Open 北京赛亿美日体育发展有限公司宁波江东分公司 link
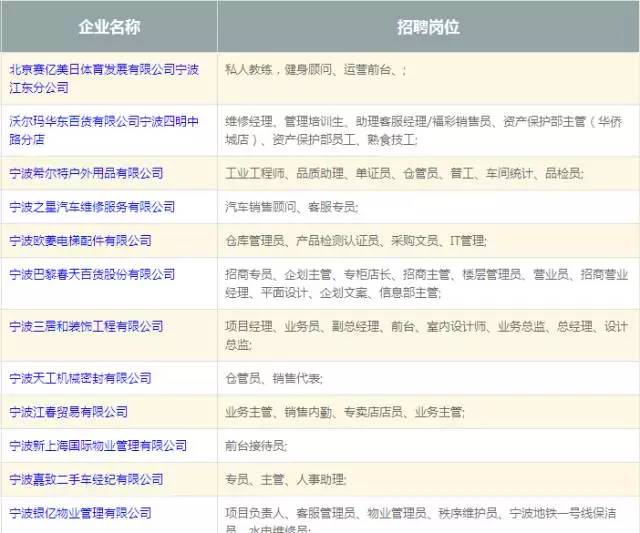The image size is (640, 533). [104, 78]
